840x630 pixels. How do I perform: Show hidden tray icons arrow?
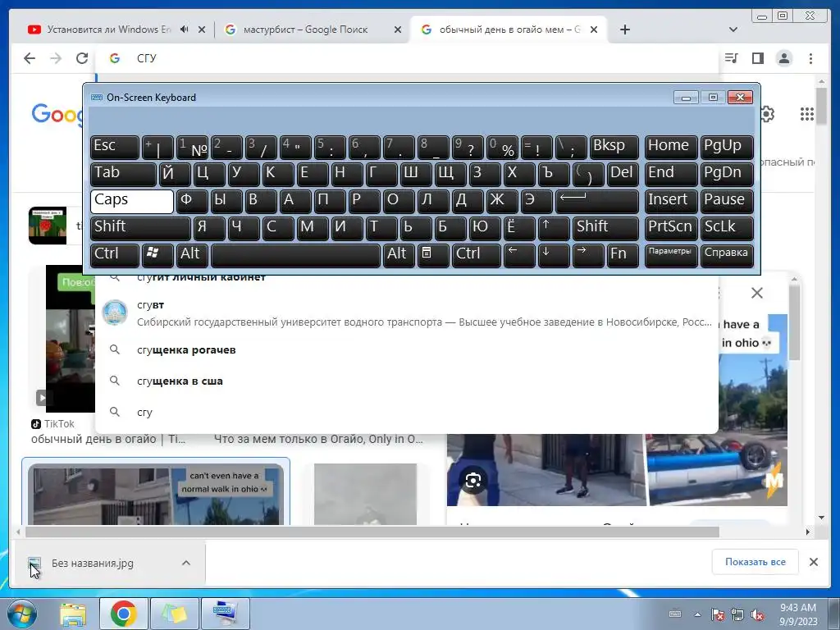click(697, 614)
